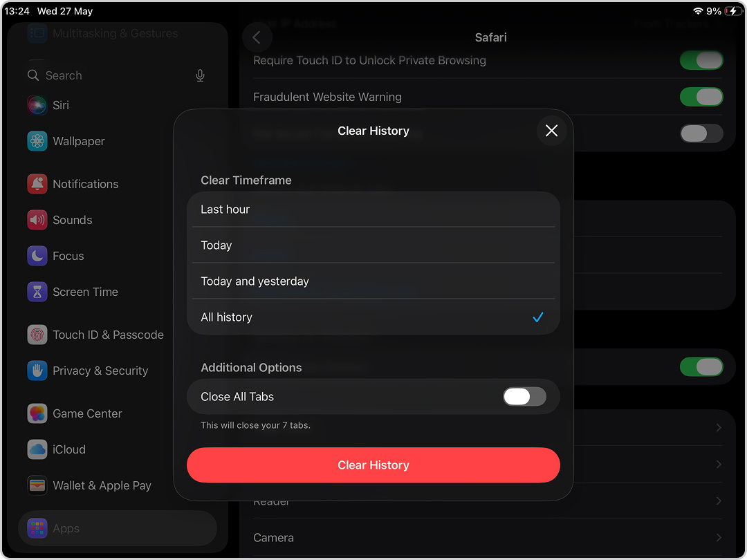Screen dimensions: 747x560
Task: Open Wallet & Apple Pay icon
Action: (x=37, y=486)
